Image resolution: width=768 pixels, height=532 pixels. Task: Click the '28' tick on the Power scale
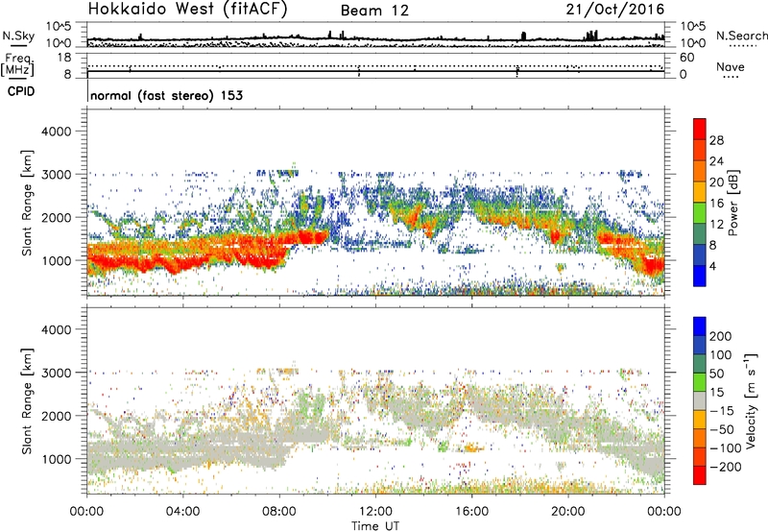click(716, 140)
